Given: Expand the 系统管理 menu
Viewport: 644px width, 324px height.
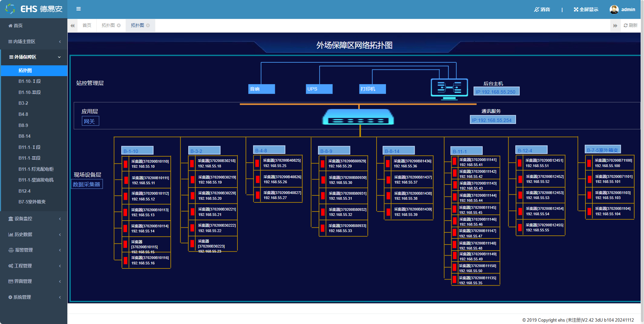Looking at the screenshot, I should [34, 297].
